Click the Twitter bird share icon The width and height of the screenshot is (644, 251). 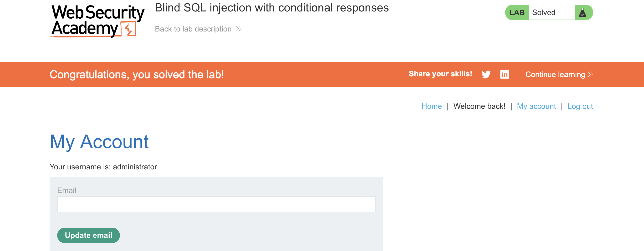pos(486,74)
